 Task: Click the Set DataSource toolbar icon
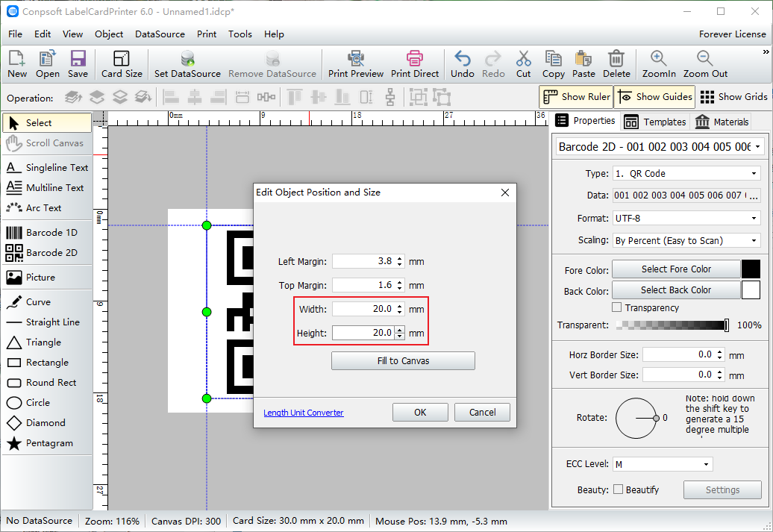pos(187,64)
